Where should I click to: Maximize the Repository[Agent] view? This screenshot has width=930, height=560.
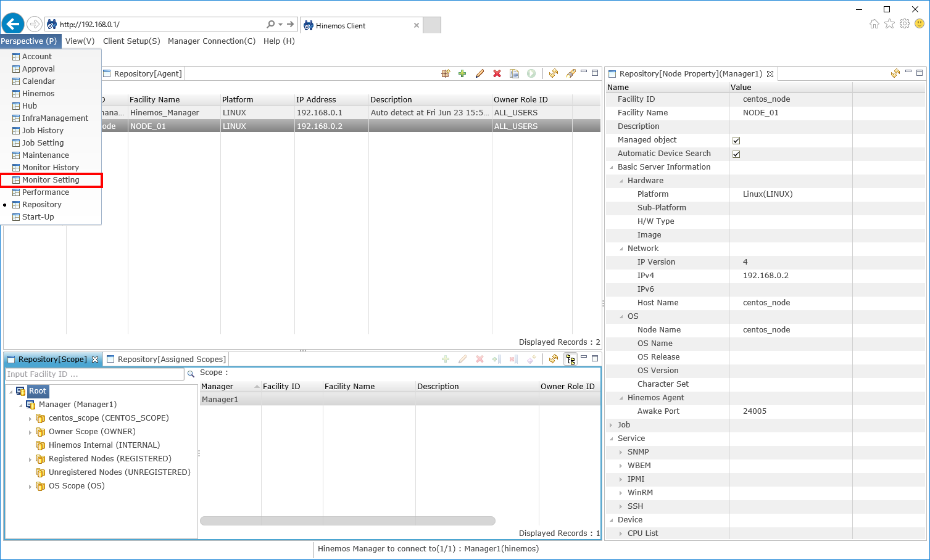tap(595, 73)
